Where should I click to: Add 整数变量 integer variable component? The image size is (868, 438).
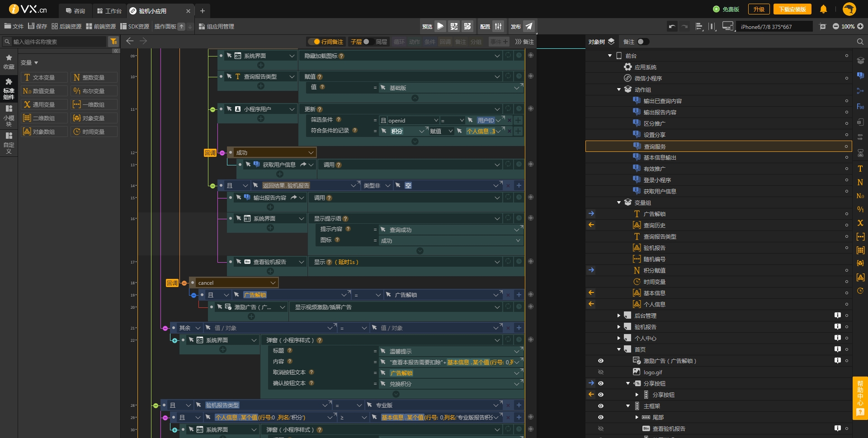pyautogui.click(x=94, y=77)
